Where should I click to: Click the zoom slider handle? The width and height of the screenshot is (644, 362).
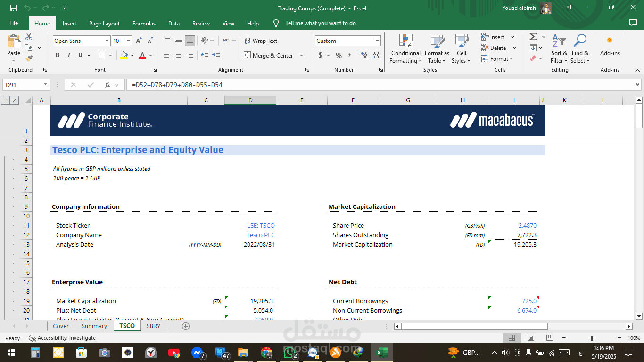(592, 338)
